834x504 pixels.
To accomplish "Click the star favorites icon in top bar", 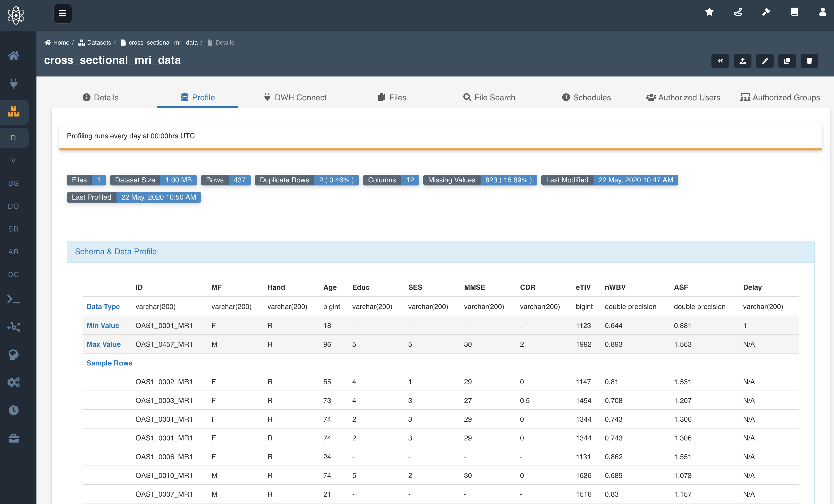I will (709, 12).
